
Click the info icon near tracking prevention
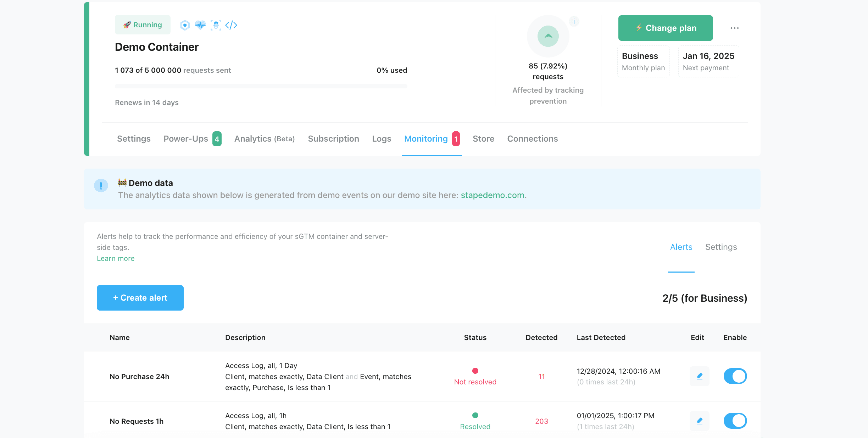(x=574, y=22)
